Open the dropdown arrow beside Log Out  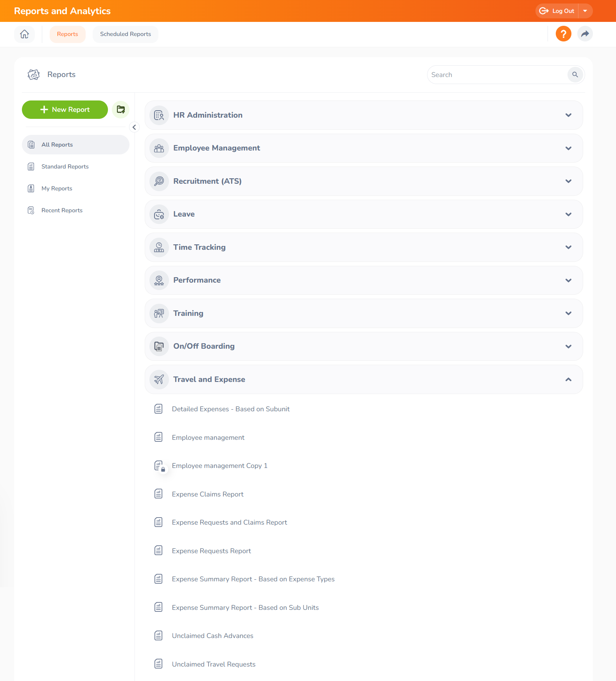tap(585, 11)
